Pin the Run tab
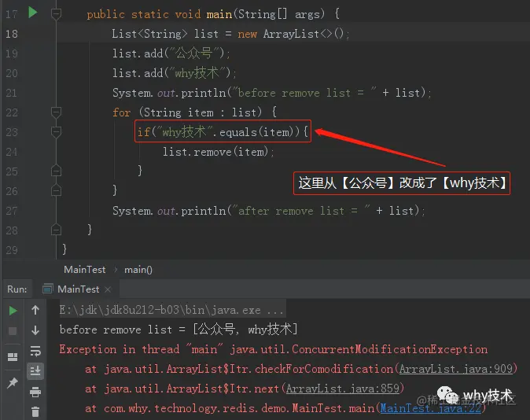Image resolution: width=530 pixels, height=420 pixels. tap(13, 383)
